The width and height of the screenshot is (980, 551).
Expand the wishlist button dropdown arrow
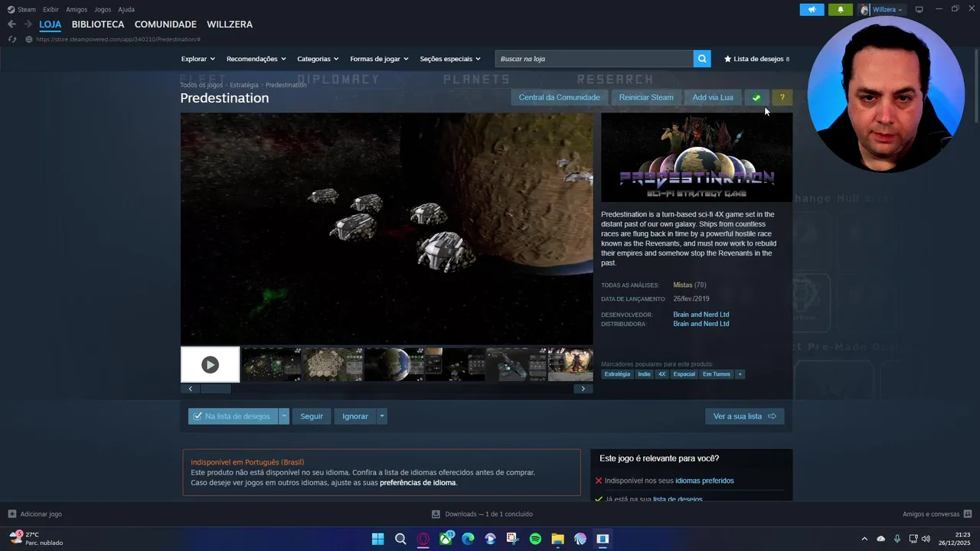pyautogui.click(x=284, y=416)
